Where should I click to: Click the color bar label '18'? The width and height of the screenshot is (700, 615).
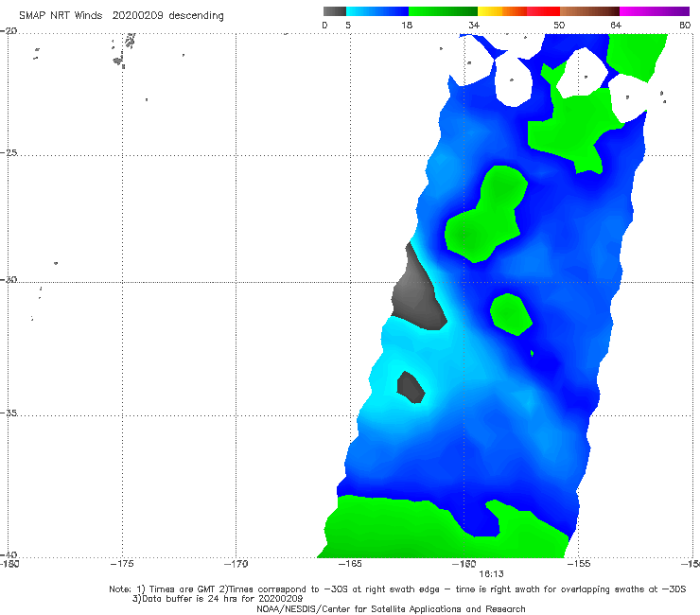coord(407,25)
